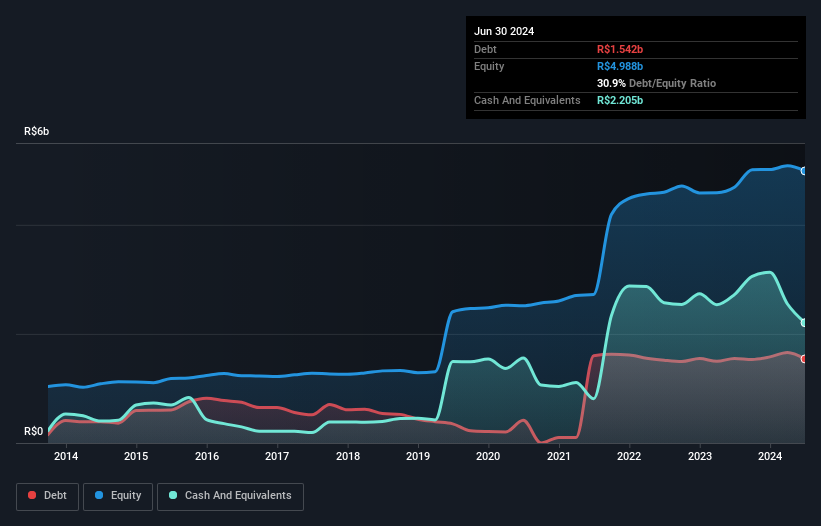Image resolution: width=821 pixels, height=526 pixels.
Task: Click Cash And Equivalents label in tooltip
Action: point(527,100)
